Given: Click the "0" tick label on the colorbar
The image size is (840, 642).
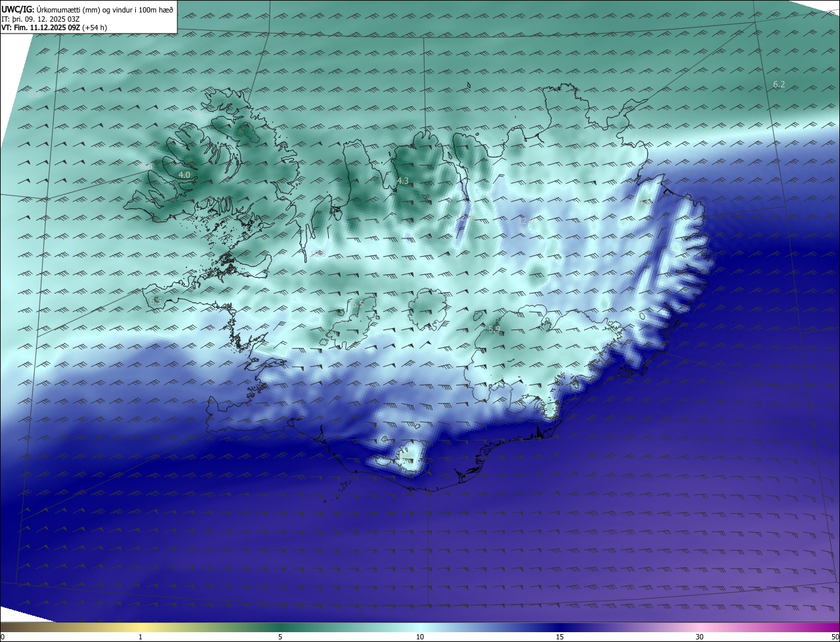Looking at the screenshot, I should 3,637.
